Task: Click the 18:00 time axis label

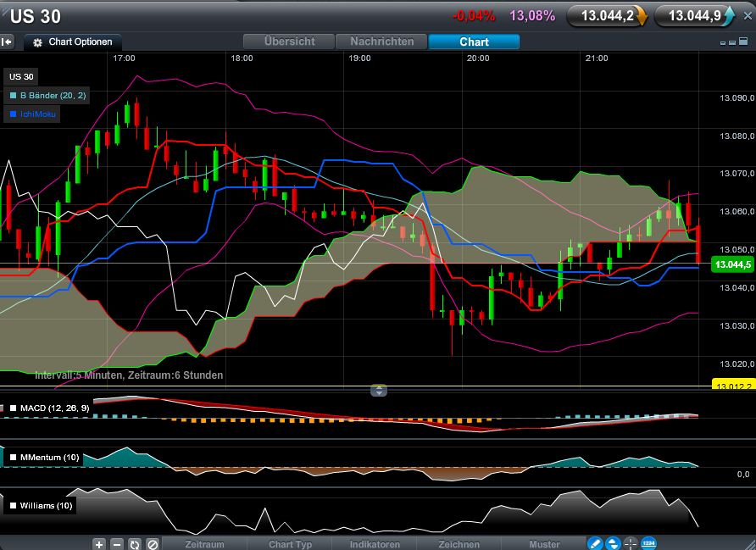Action: (242, 58)
